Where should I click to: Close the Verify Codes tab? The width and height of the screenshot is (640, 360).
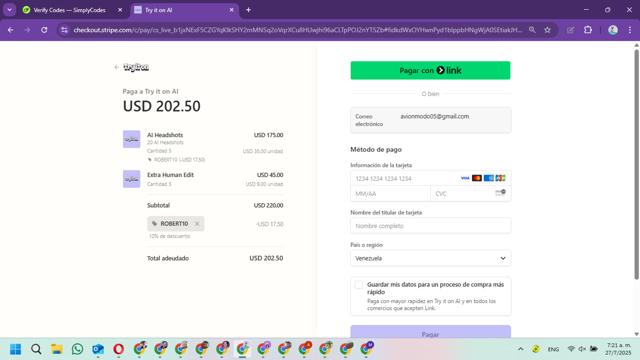[x=120, y=10]
